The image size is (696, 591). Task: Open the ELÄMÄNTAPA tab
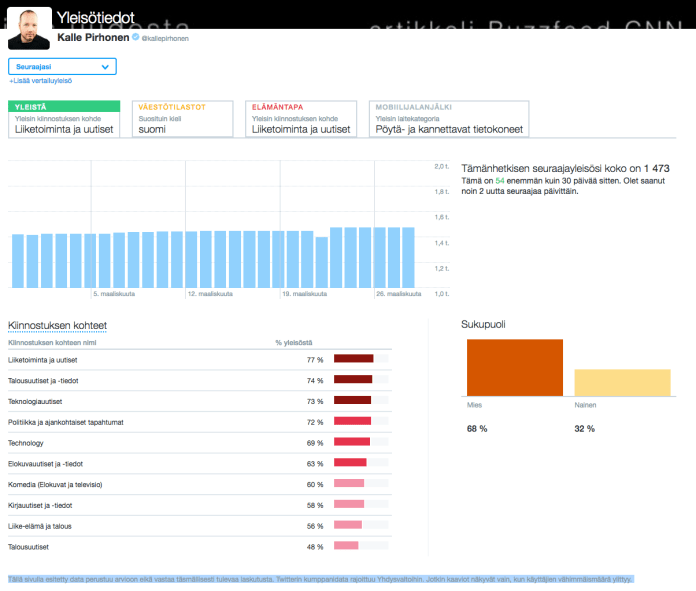coord(302,118)
